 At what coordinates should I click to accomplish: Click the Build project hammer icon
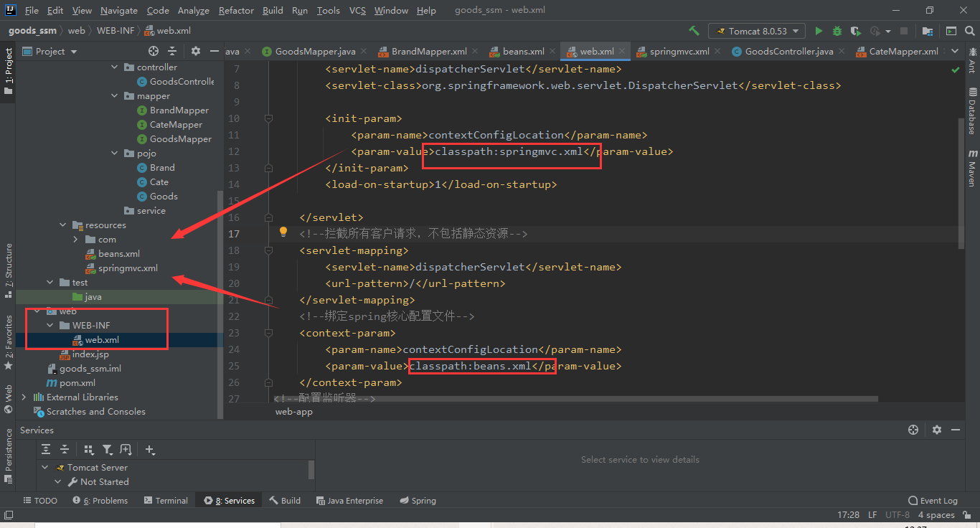click(x=694, y=31)
